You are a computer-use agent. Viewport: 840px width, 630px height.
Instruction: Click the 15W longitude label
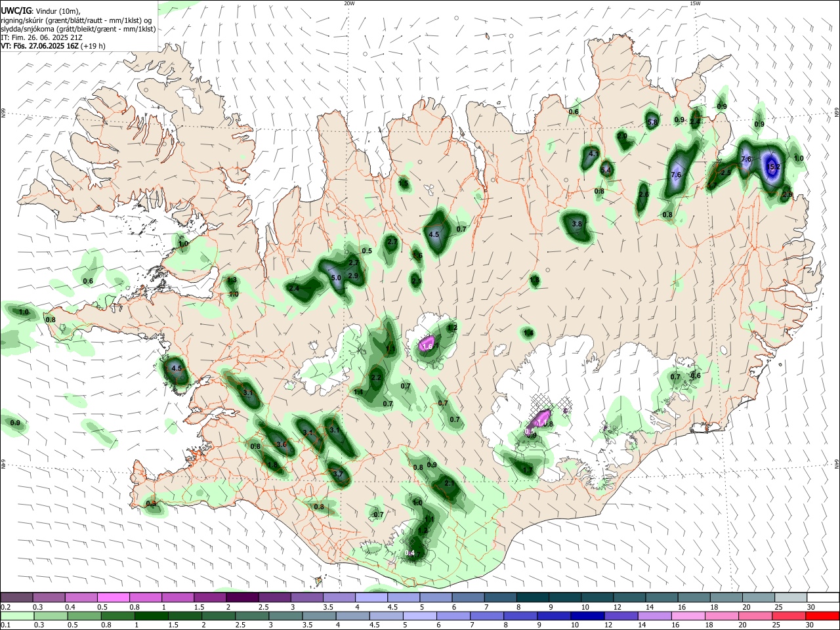point(695,3)
